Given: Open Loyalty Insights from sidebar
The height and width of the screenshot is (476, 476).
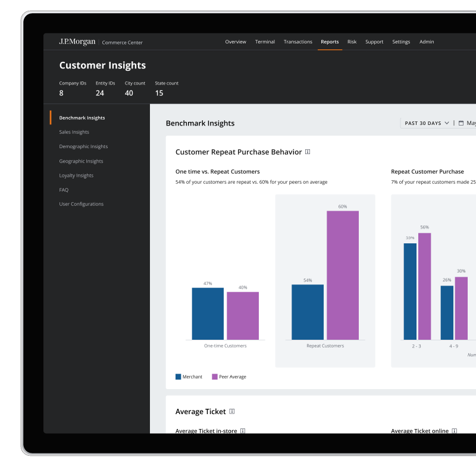Looking at the screenshot, I should 76,176.
